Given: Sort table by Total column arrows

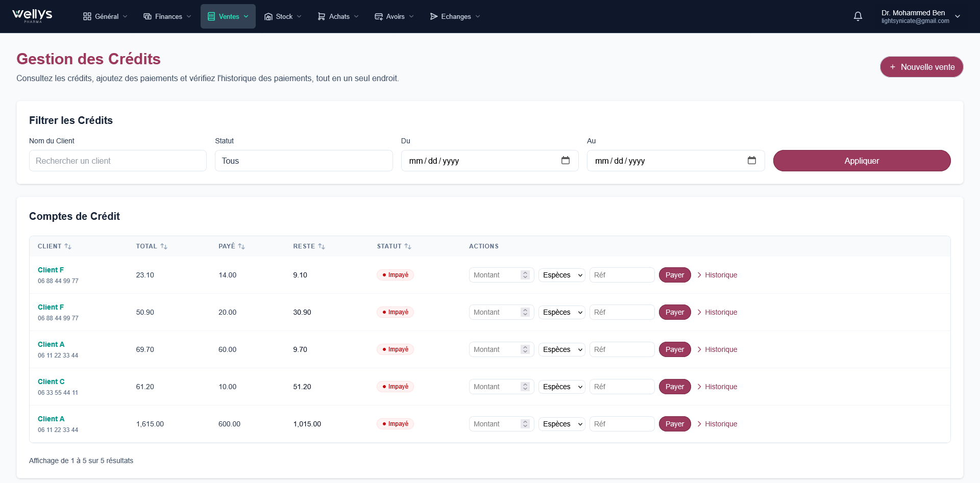Looking at the screenshot, I should [164, 246].
